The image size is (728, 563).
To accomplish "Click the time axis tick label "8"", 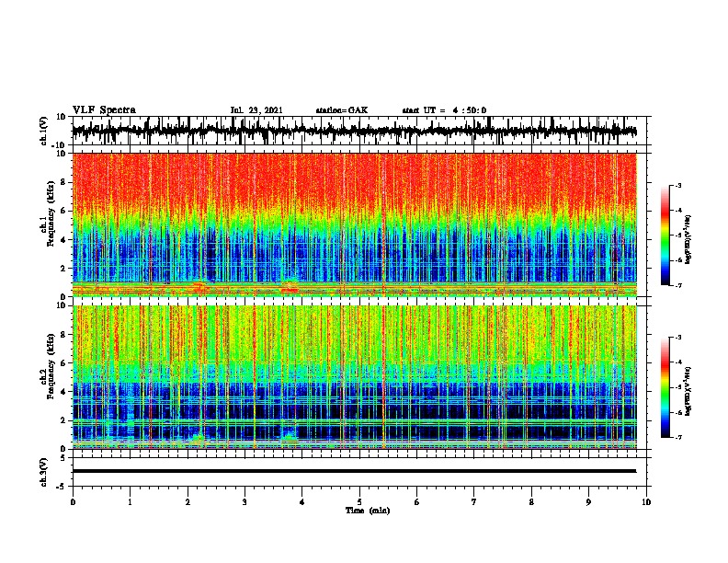I will (531, 502).
